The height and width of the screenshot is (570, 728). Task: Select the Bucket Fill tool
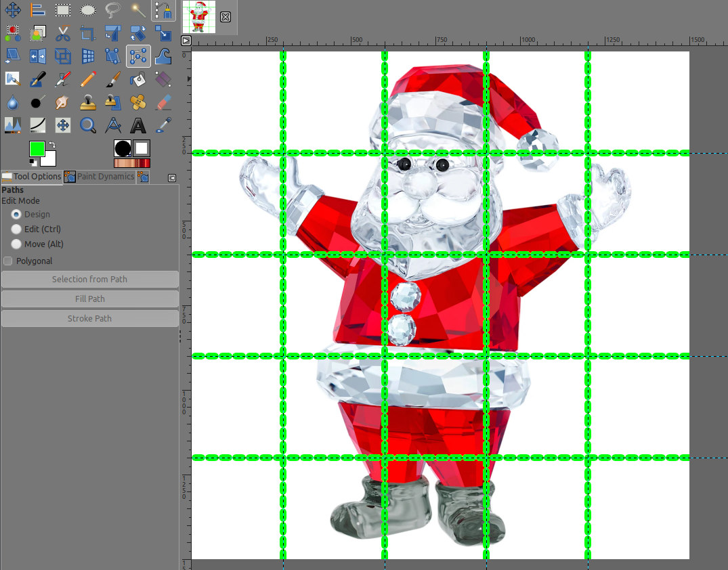pyautogui.click(x=138, y=79)
